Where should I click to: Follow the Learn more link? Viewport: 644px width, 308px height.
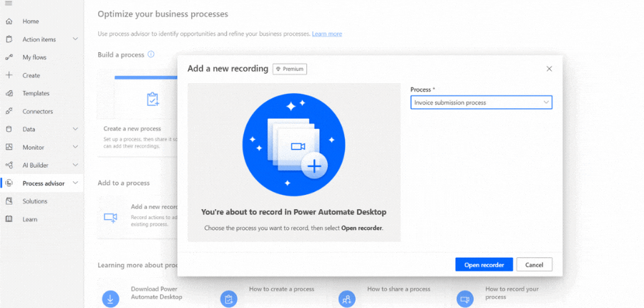[327, 34]
